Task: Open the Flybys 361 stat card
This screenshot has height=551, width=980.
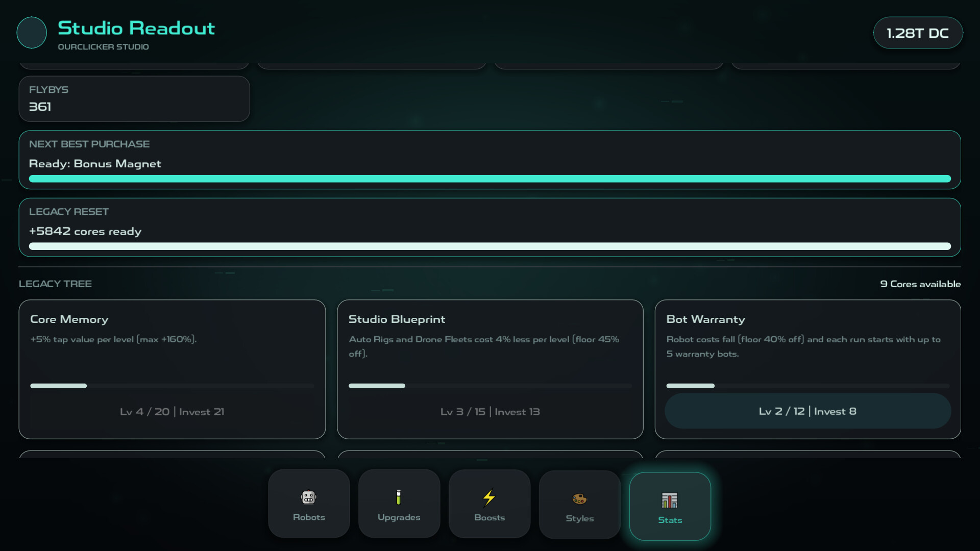Action: click(134, 98)
